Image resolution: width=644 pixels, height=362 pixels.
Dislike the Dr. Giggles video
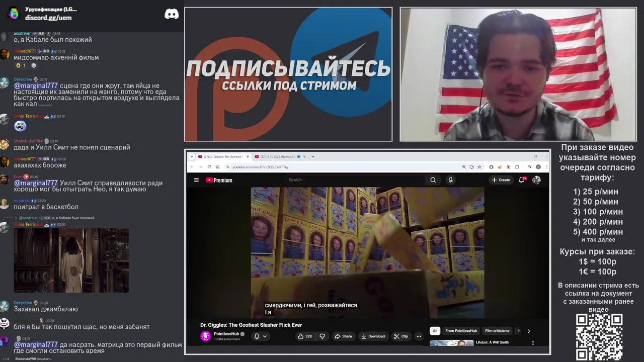coord(323,336)
